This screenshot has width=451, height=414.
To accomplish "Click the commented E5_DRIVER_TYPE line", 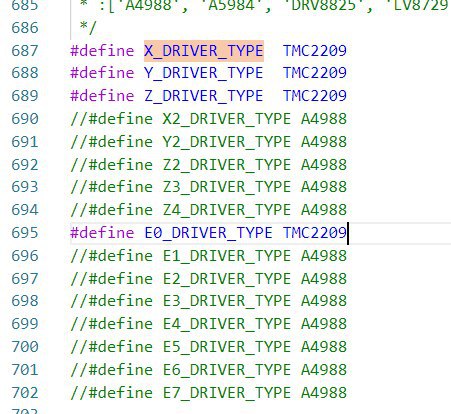I will (x=209, y=347).
